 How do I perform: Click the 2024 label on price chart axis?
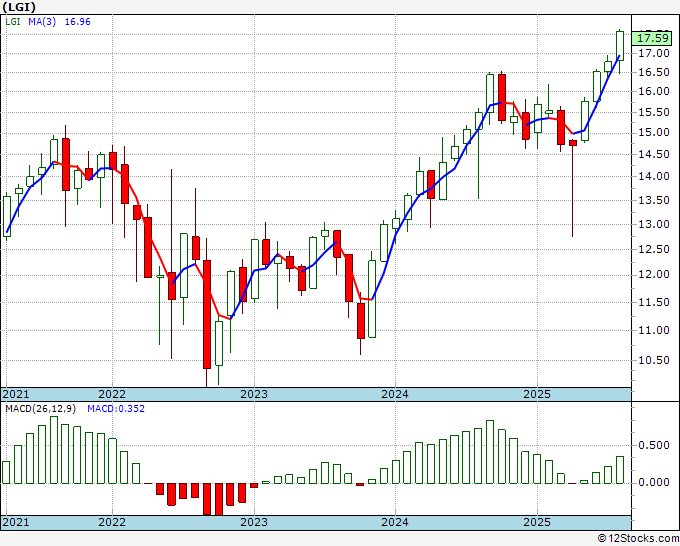(395, 394)
